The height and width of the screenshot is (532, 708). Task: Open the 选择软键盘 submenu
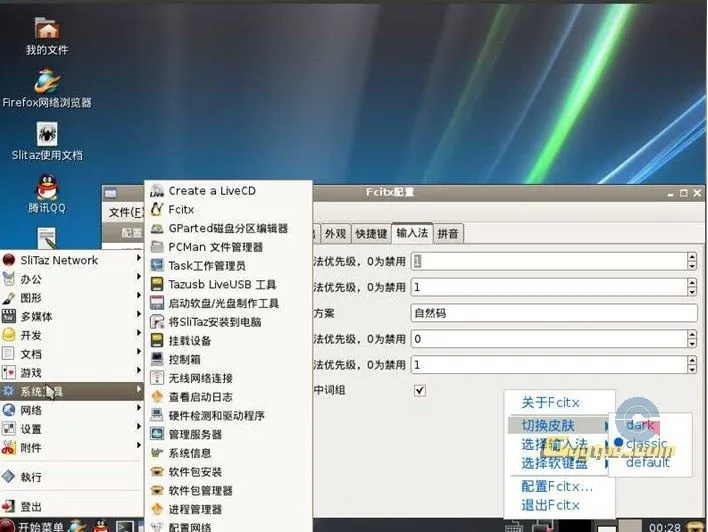pyautogui.click(x=559, y=463)
